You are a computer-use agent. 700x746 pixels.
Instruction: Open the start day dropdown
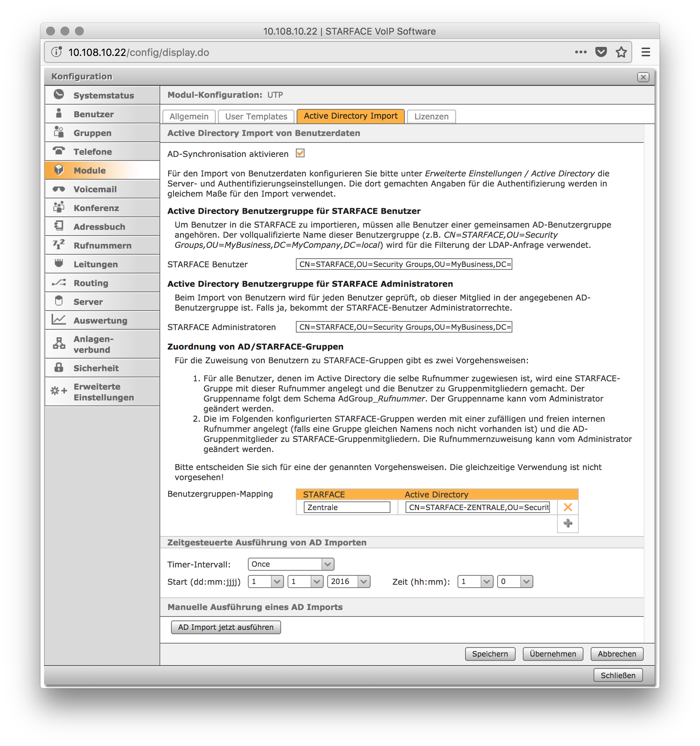pos(266,582)
